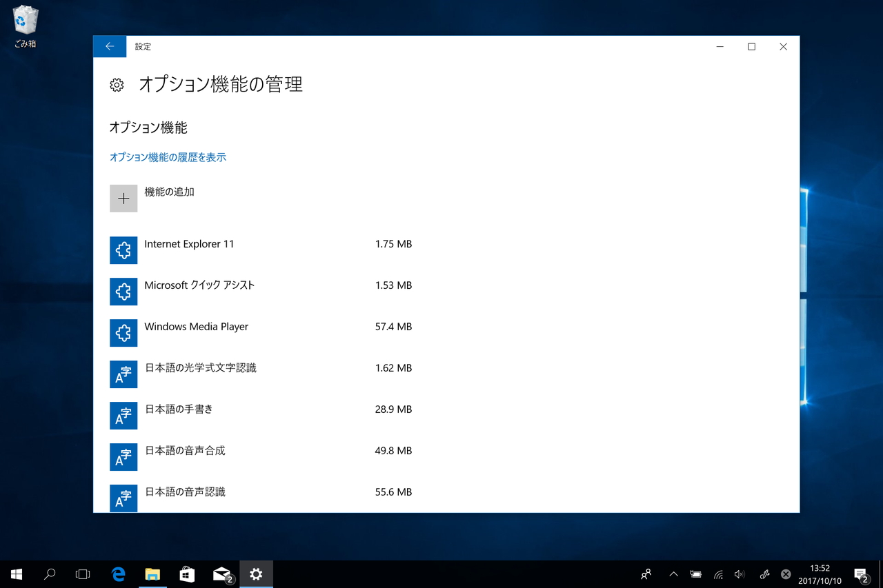Click the Windows Media Player puzzle icon
The image size is (883, 588).
pyautogui.click(x=123, y=333)
